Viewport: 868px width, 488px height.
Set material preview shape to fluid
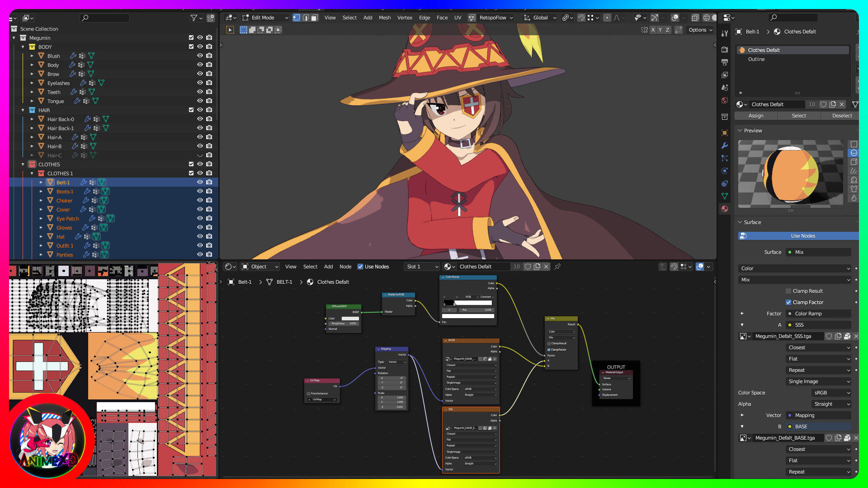click(854, 198)
